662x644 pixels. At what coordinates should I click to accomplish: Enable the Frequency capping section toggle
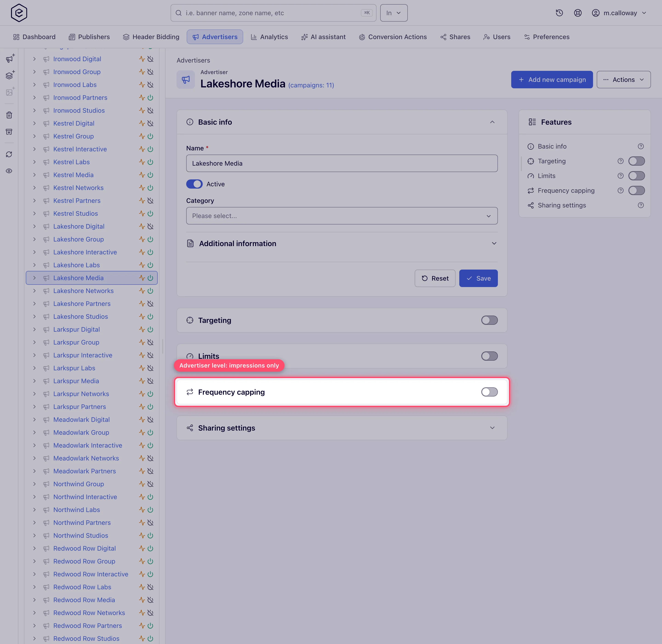[x=489, y=392]
